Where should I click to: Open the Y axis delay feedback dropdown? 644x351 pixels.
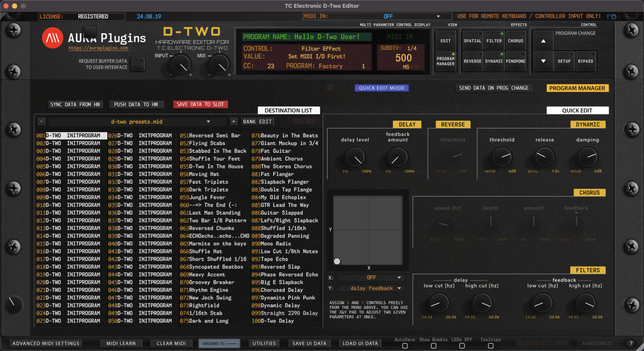372,288
